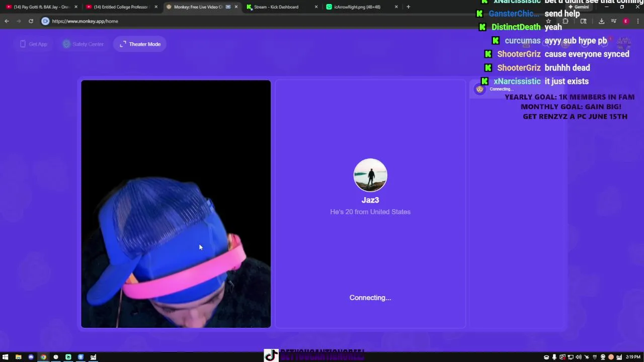
Task: Open a new browser tab
Action: 409,7
